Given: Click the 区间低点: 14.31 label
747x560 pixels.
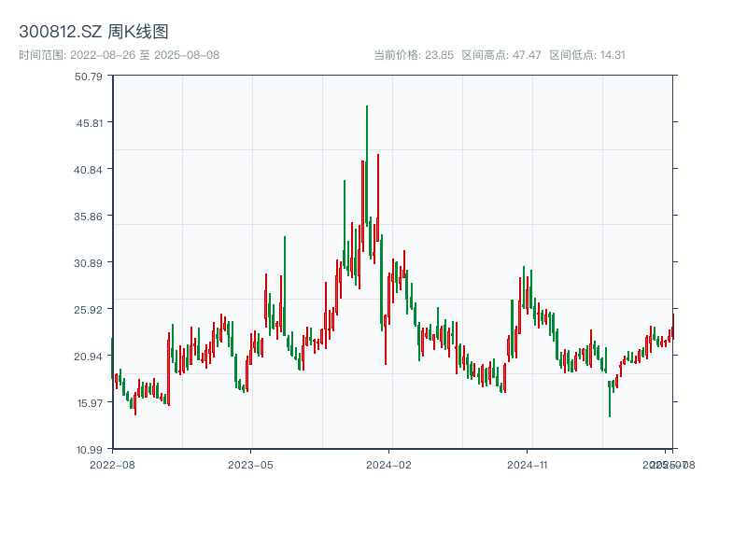Looking at the screenshot, I should [587, 55].
